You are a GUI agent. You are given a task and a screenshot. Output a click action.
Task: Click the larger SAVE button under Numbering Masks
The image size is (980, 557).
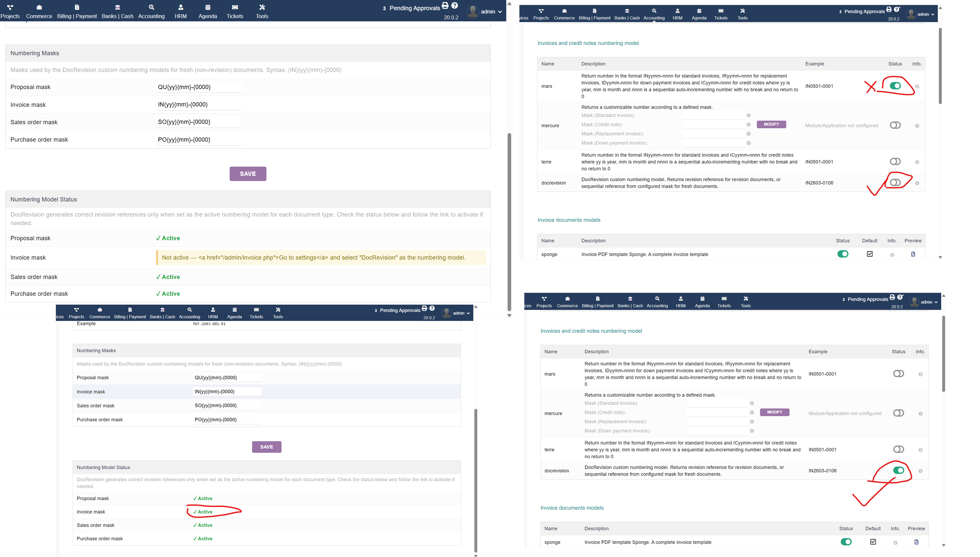(248, 174)
